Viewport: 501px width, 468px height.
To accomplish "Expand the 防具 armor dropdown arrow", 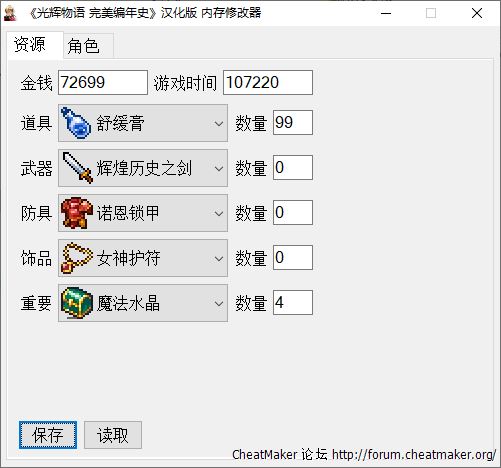I will pos(219,214).
